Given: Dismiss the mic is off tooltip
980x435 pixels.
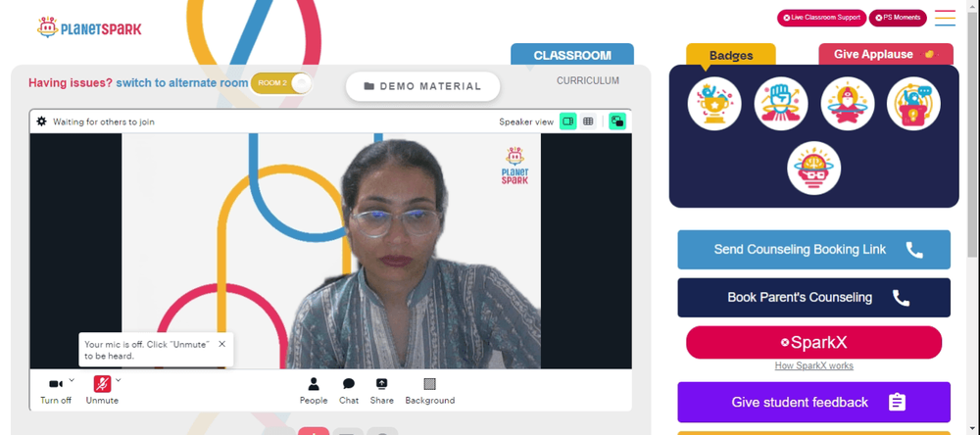Looking at the screenshot, I should [221, 344].
